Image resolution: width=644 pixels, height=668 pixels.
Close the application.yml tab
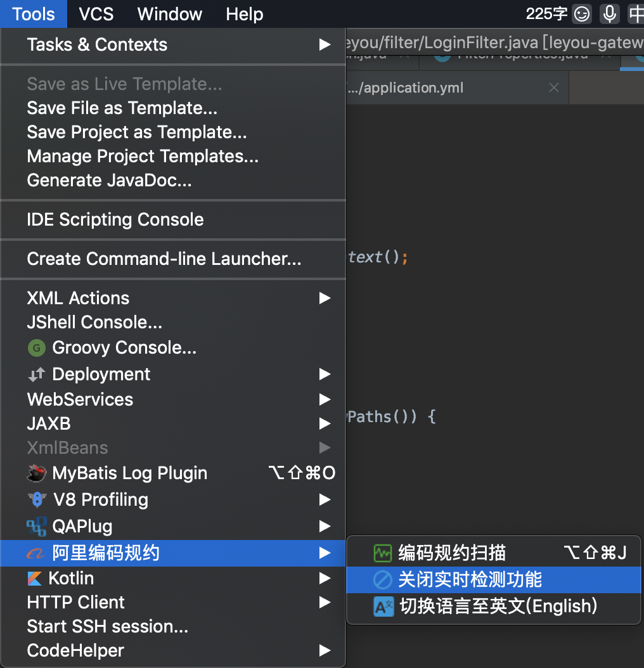click(x=553, y=87)
